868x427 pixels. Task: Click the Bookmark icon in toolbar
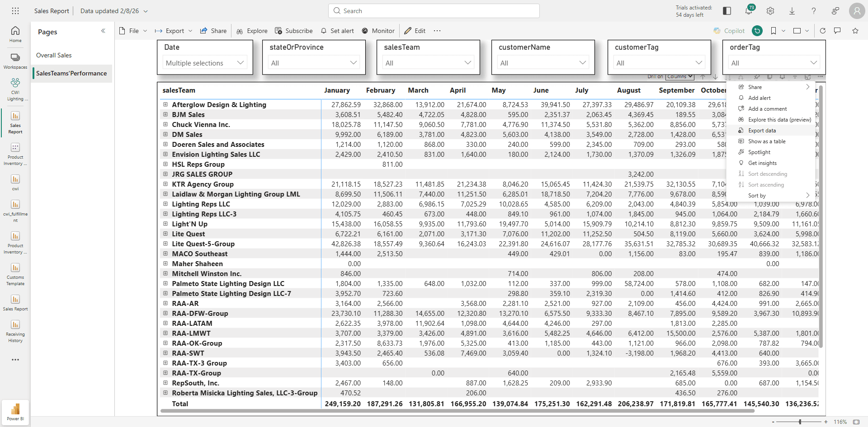pyautogui.click(x=774, y=31)
